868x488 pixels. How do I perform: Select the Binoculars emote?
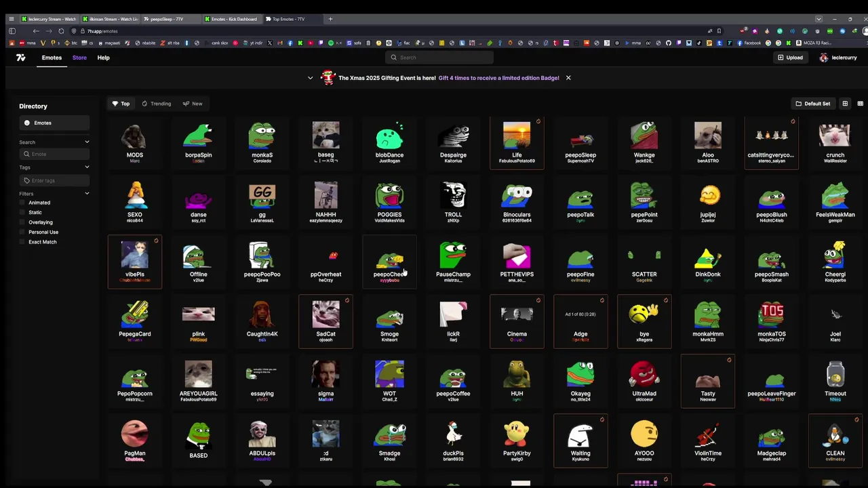tap(517, 202)
